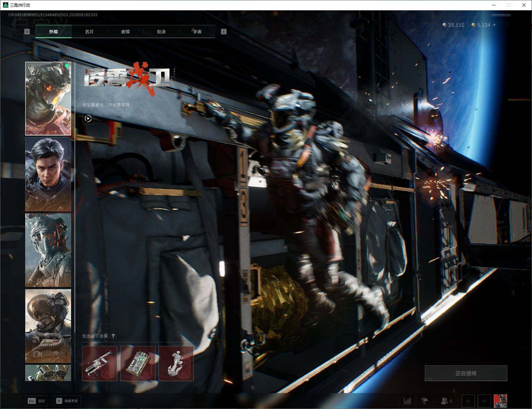View the included device case skin item
The height and width of the screenshot is (409, 532).
(138, 364)
